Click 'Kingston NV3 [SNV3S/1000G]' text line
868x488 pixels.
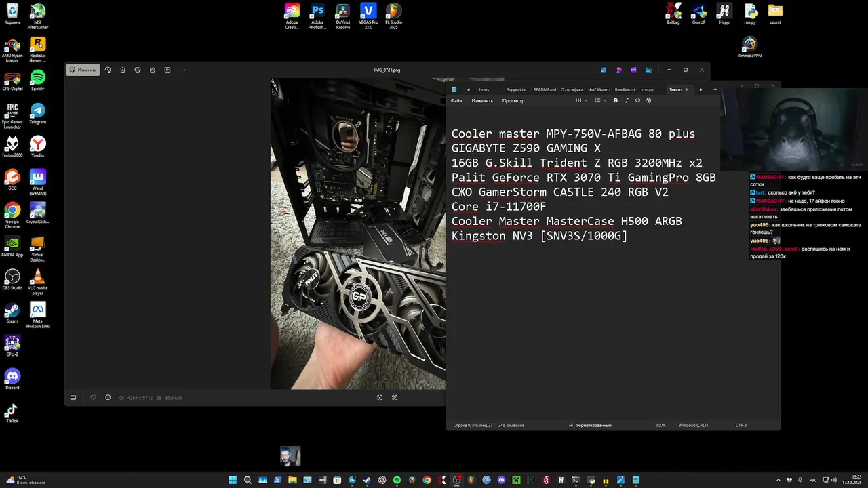pos(539,236)
